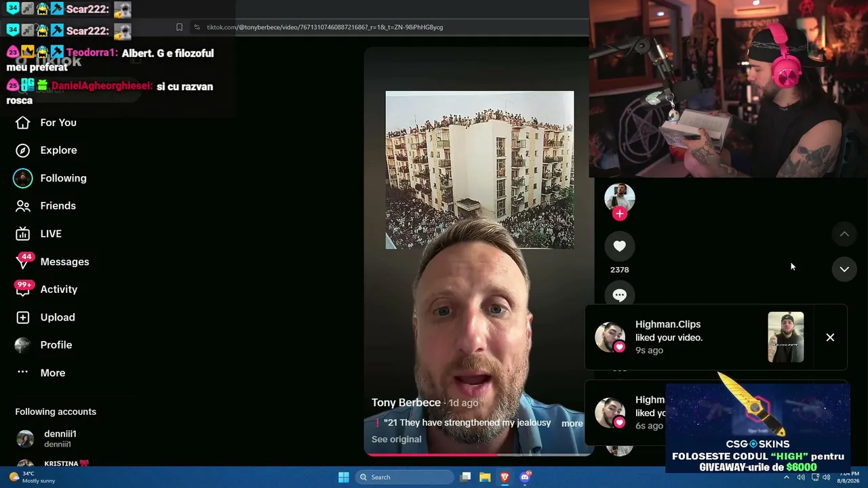The image size is (868, 488).
Task: Open Highman.Clips avatar in 9s ago notification
Action: pyautogui.click(x=610, y=338)
